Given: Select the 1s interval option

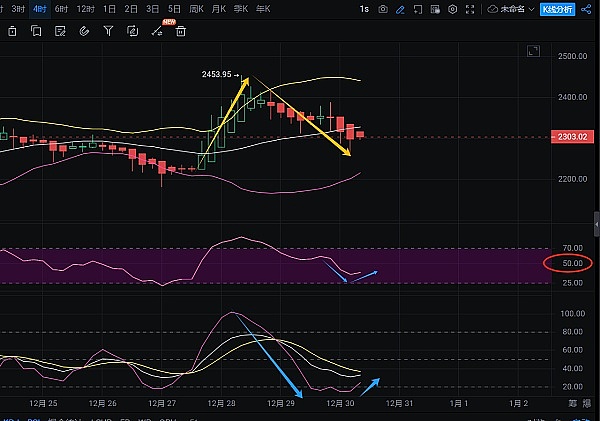Looking at the screenshot, I should pos(363,9).
